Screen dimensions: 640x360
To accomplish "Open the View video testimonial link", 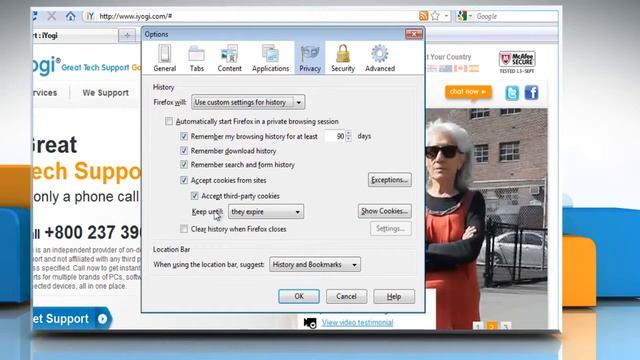I will 357,323.
